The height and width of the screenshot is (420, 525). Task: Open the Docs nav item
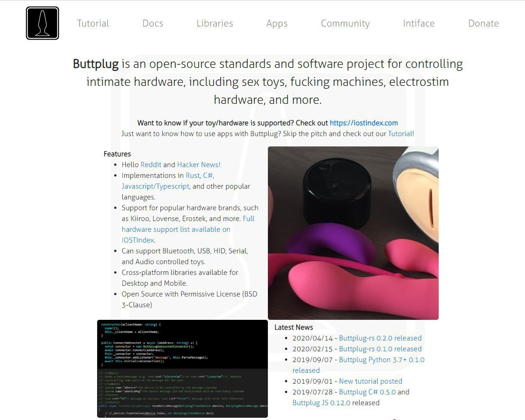[153, 23]
